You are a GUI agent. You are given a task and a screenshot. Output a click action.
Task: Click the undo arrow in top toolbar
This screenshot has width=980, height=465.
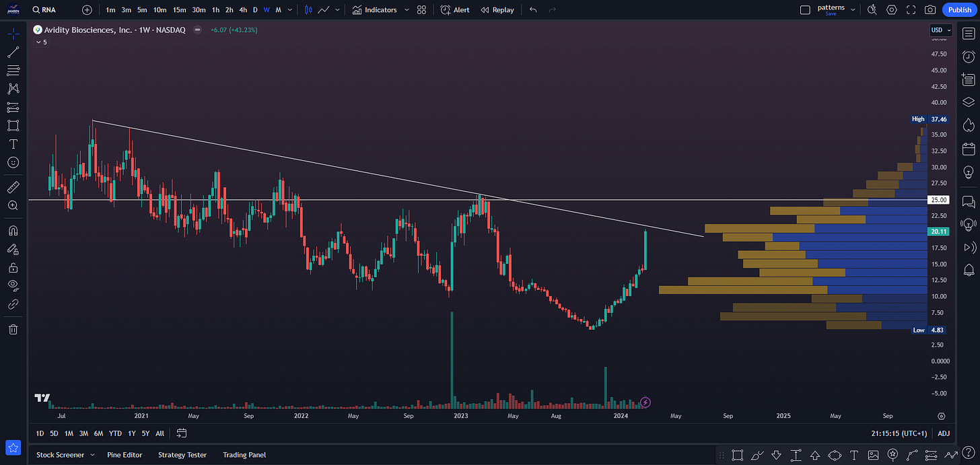(x=533, y=10)
